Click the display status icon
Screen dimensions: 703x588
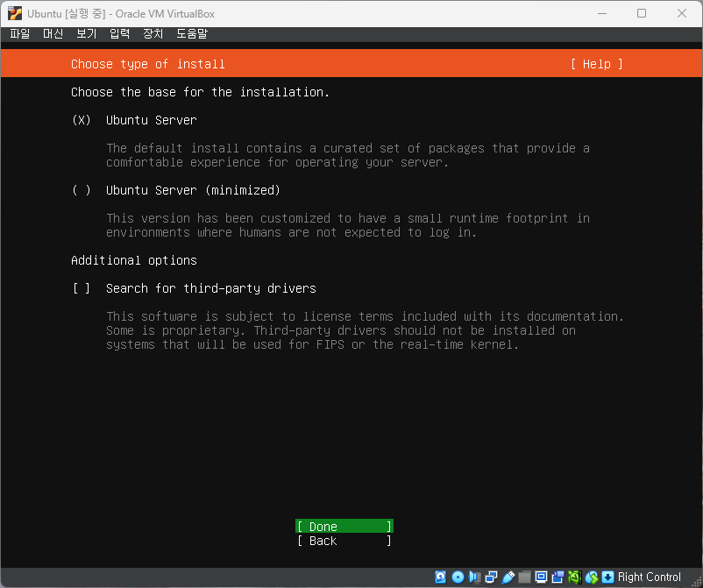click(541, 577)
